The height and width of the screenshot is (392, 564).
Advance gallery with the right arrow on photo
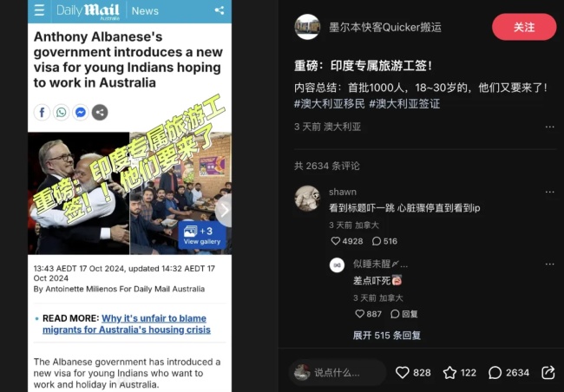click(224, 211)
